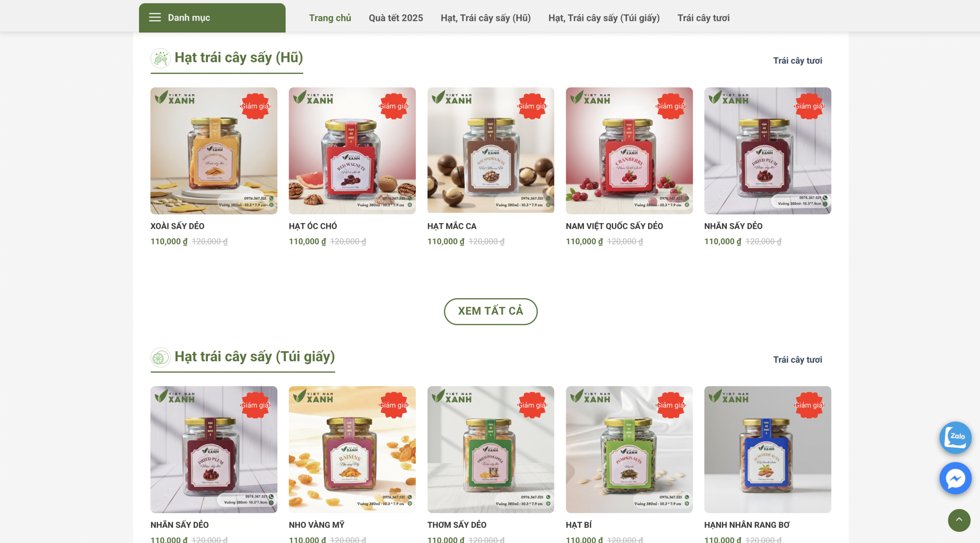Select the Trang chủ menu item

click(x=330, y=18)
